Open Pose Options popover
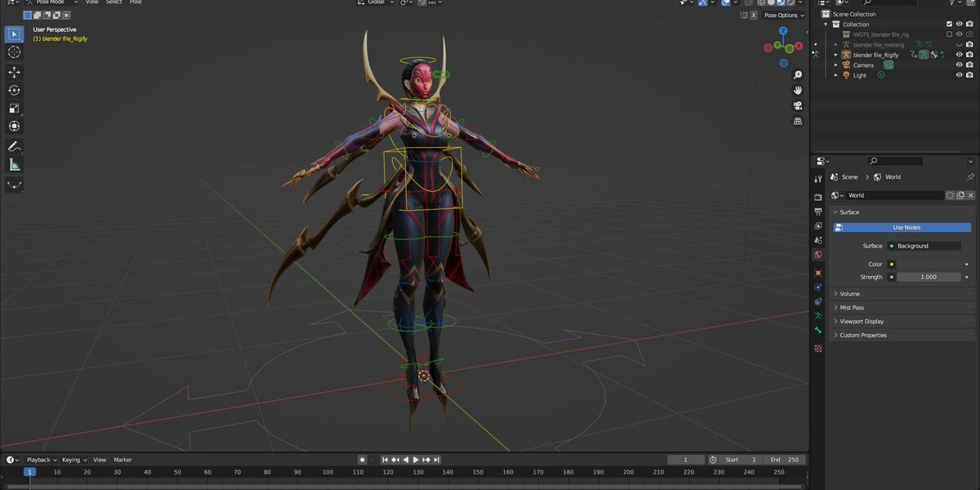This screenshot has height=490, width=980. pyautogui.click(x=784, y=15)
